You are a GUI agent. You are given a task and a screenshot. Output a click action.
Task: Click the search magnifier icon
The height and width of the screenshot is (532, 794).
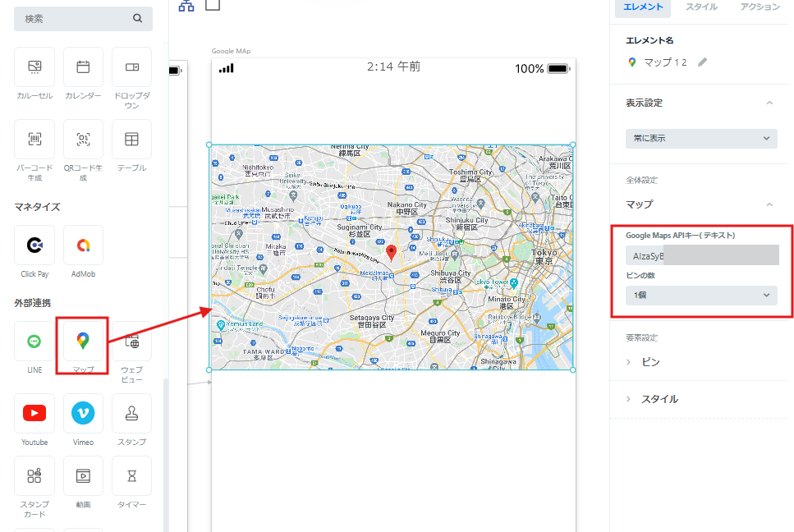[137, 18]
